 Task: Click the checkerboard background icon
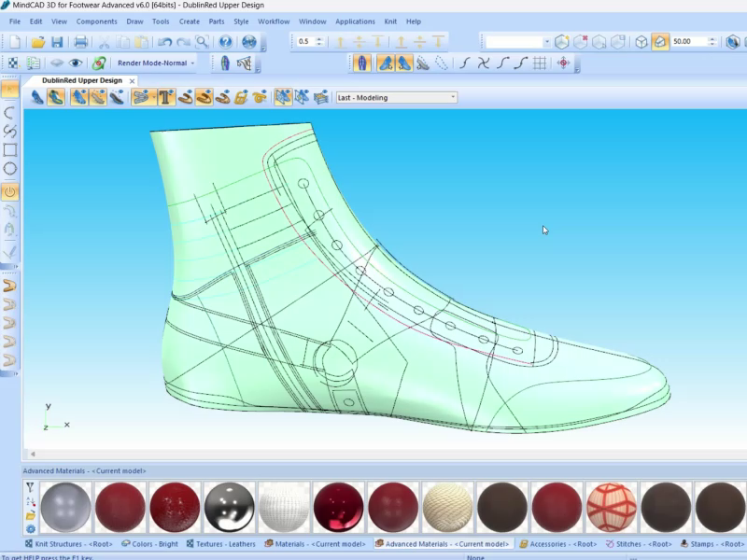[13, 63]
